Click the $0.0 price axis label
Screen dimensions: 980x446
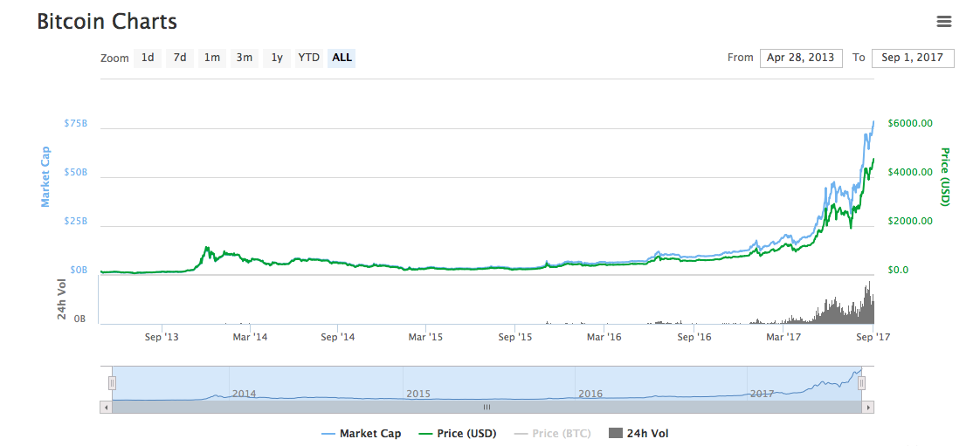898,271
